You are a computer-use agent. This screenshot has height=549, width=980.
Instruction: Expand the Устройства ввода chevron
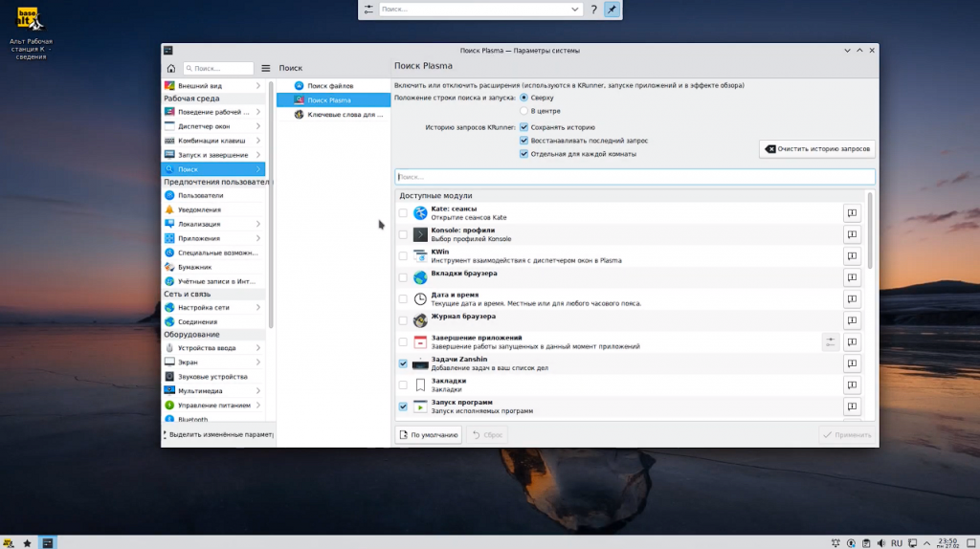tap(258, 348)
